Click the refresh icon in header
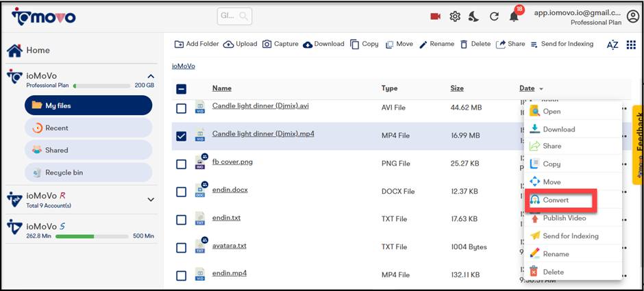Screen dimensions: 644x291 pos(494,16)
